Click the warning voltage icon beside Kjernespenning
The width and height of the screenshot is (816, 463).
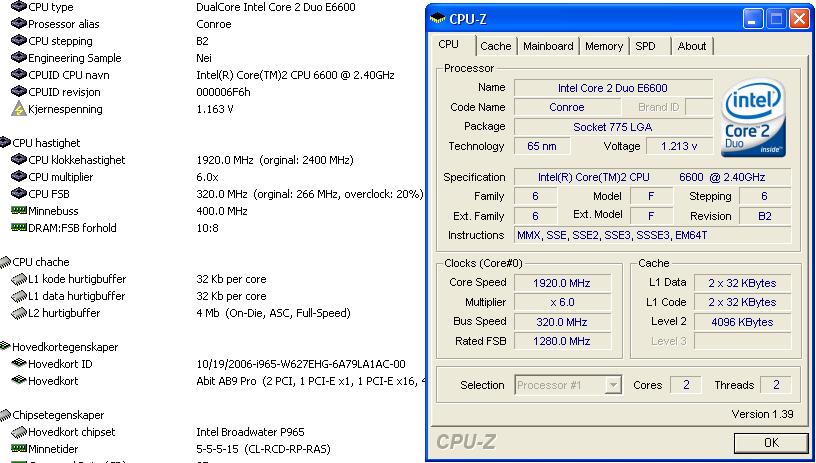click(19, 109)
